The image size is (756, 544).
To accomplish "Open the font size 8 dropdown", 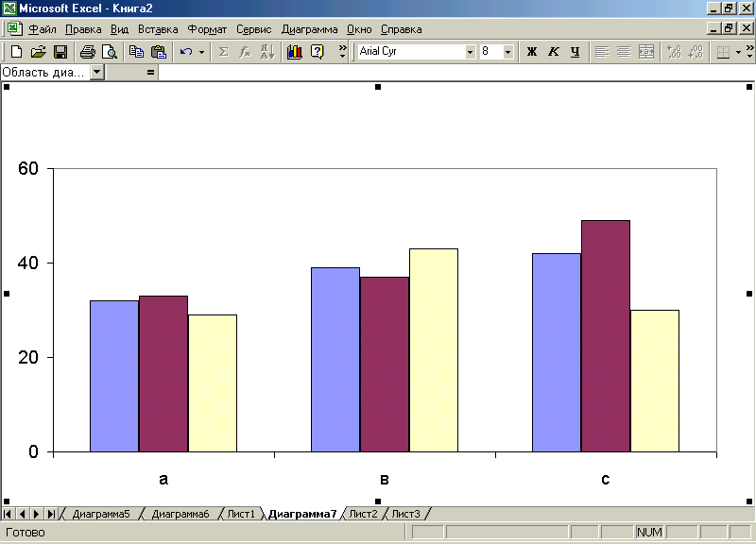I will coord(507,52).
